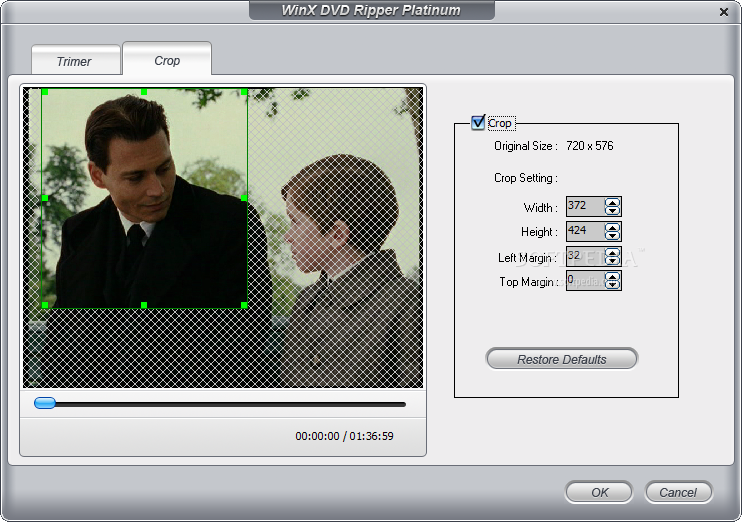Click the bottom-middle crop handle
The width and height of the screenshot is (742, 522).
[144, 305]
